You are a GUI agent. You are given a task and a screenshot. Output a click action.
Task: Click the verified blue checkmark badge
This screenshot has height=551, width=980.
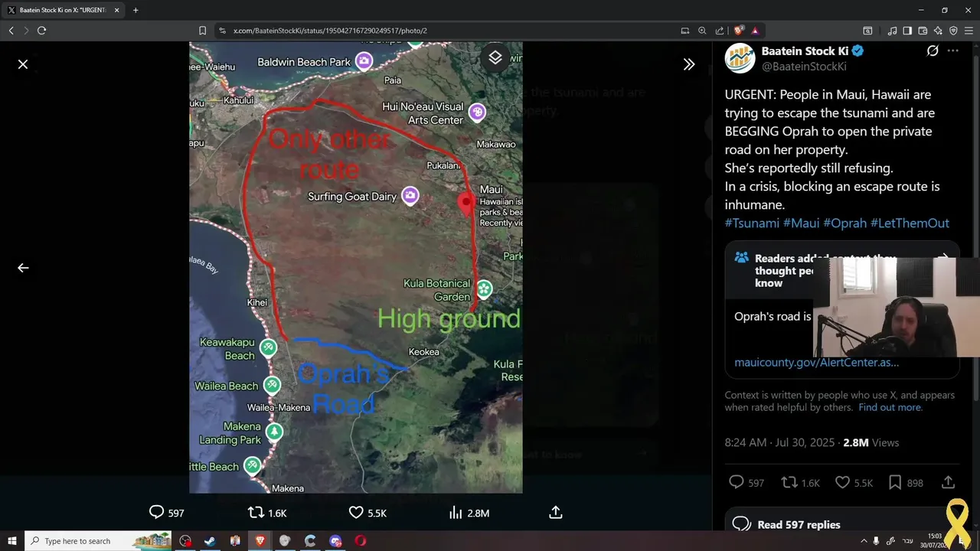(x=858, y=51)
